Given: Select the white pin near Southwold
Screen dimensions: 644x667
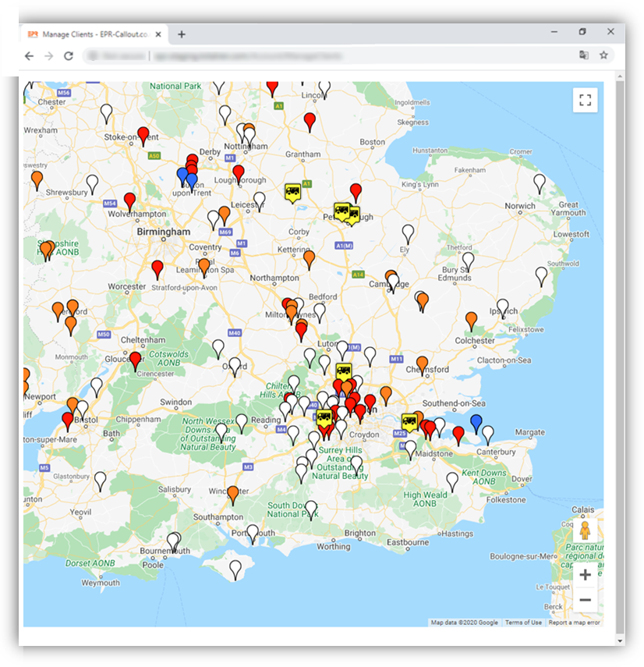Looking at the screenshot, I should point(541,276).
